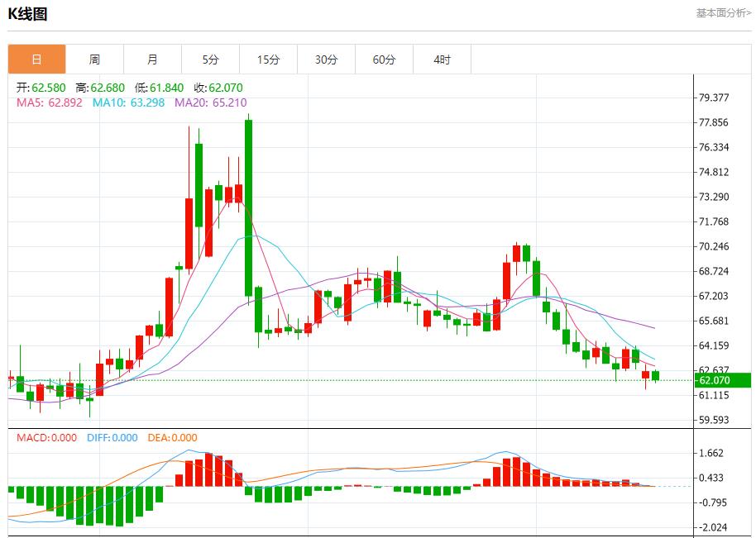Click the K线图 chart title
The image size is (756, 538).
29,13
